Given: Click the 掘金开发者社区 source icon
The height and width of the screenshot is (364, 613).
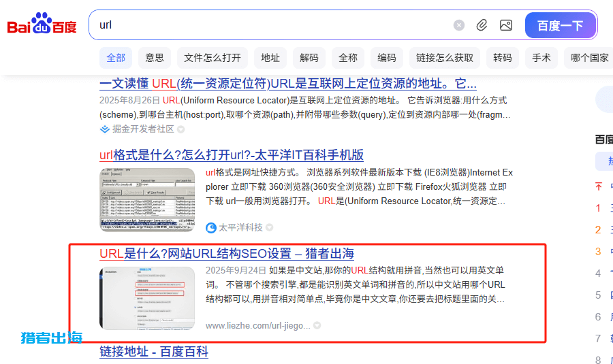Looking at the screenshot, I should click(105, 129).
